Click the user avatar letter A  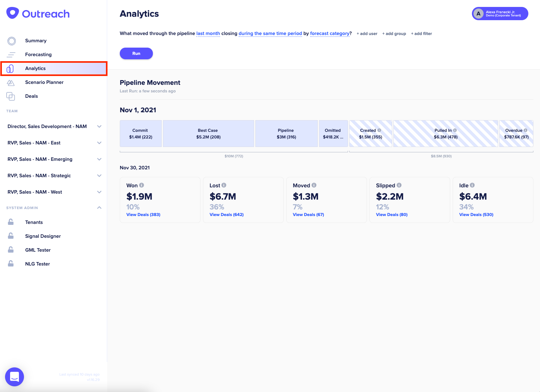pyautogui.click(x=479, y=14)
